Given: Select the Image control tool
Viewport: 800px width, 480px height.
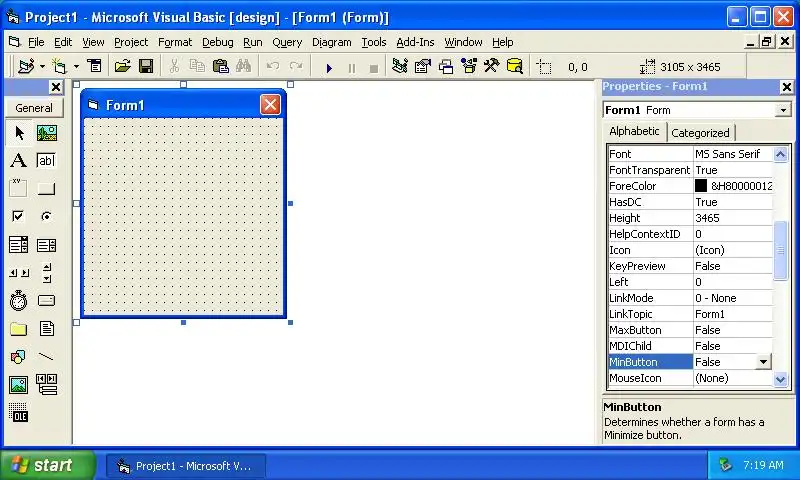Looking at the screenshot, I should (18, 385).
